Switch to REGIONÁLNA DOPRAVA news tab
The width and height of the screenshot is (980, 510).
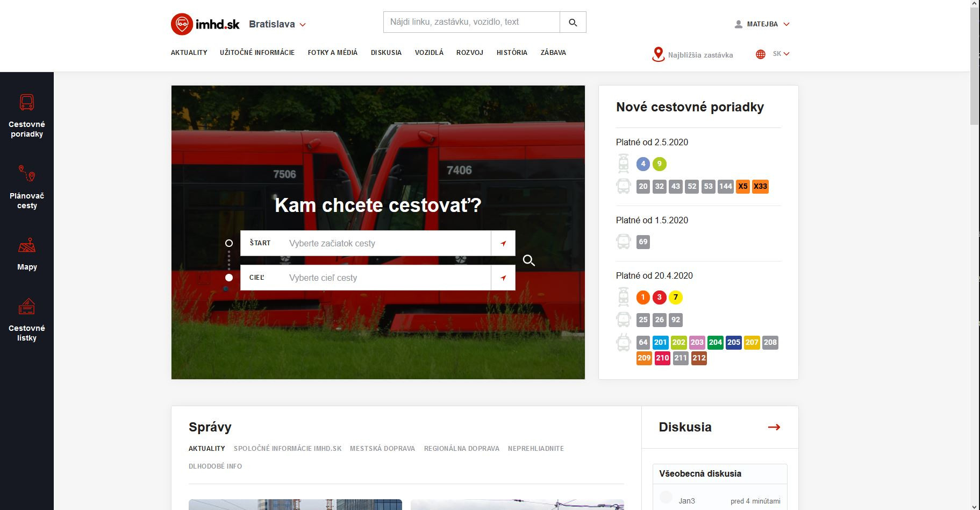click(461, 449)
